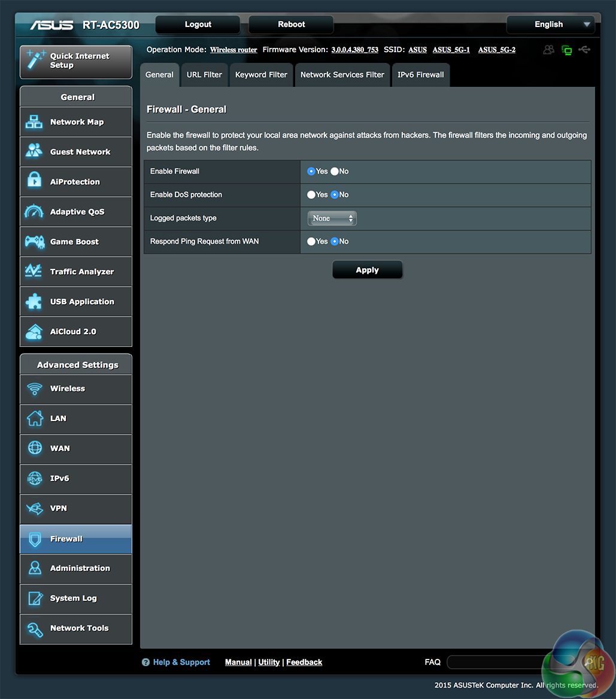Screen dimensions: 616x699
Task: Click the AiCloud 2.0 cloud icon
Action: pos(34,331)
